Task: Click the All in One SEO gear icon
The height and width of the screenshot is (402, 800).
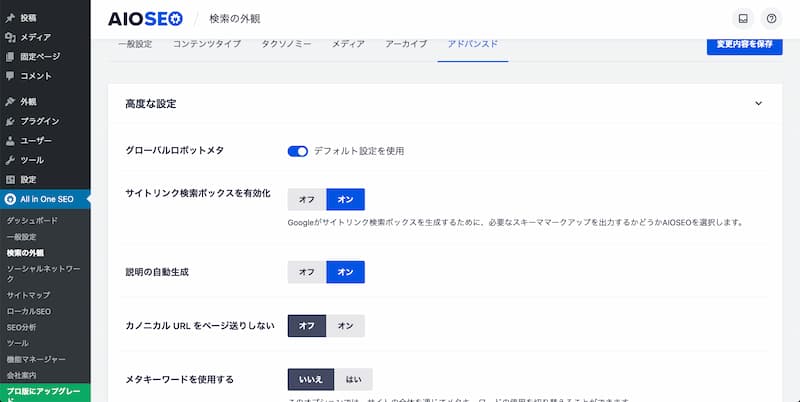Action: click(x=10, y=199)
